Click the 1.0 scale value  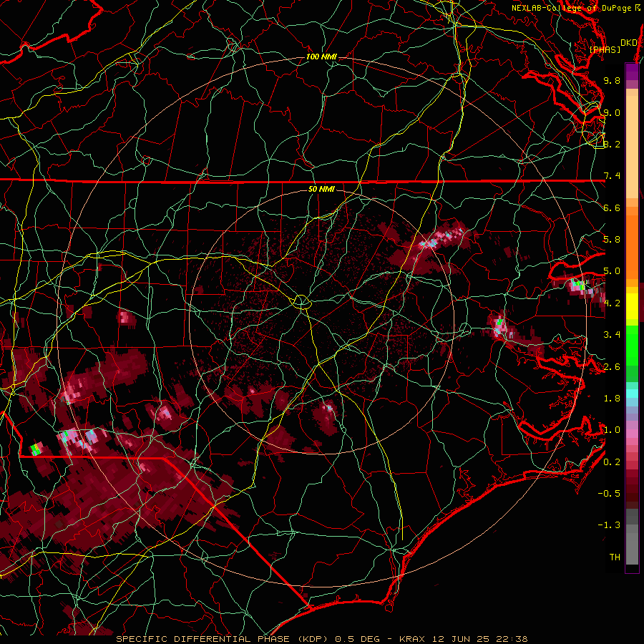[x=612, y=430]
